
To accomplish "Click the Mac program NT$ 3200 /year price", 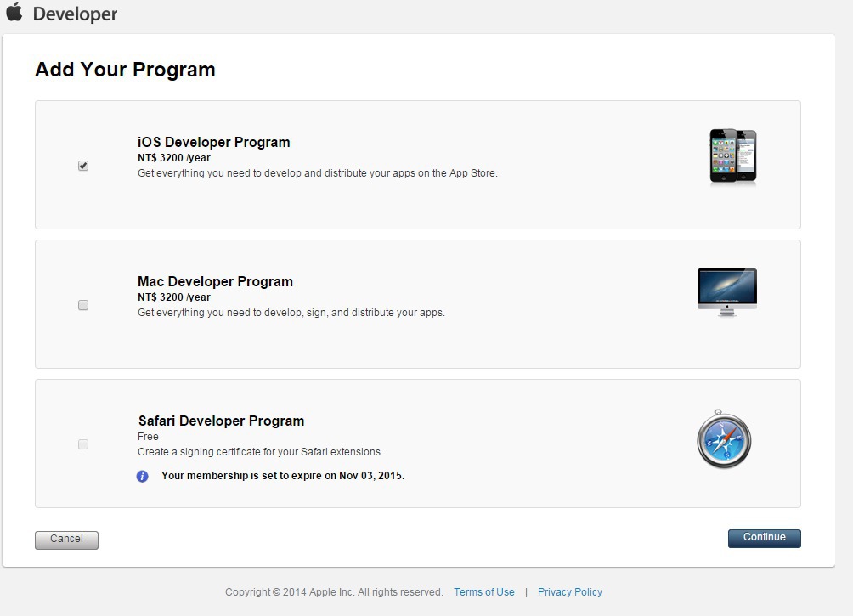I will (174, 297).
